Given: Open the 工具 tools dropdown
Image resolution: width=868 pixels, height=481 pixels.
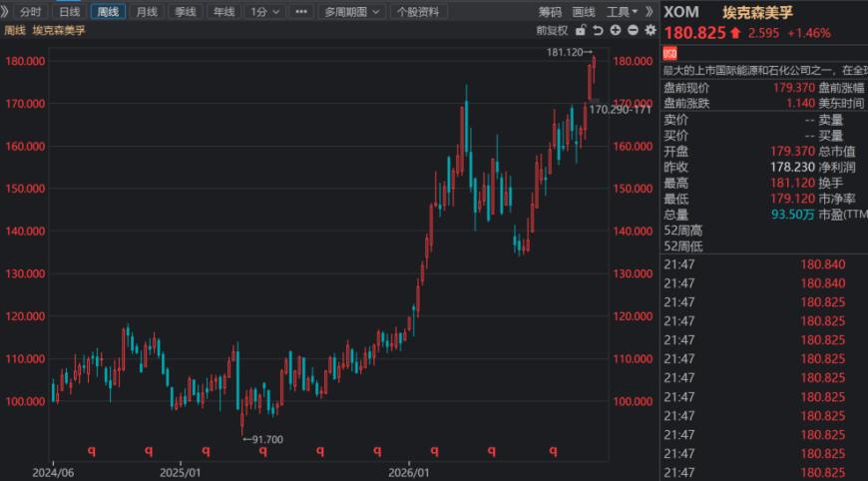Looking at the screenshot, I should [623, 12].
